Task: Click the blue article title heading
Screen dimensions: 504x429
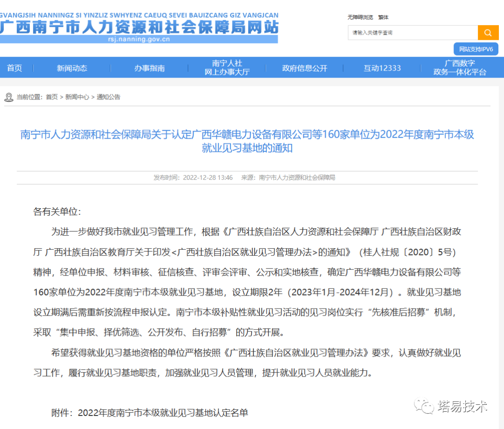Action: [x=247, y=141]
